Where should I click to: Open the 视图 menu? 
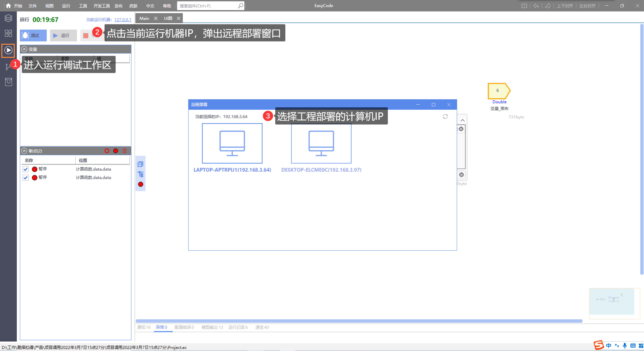point(49,6)
